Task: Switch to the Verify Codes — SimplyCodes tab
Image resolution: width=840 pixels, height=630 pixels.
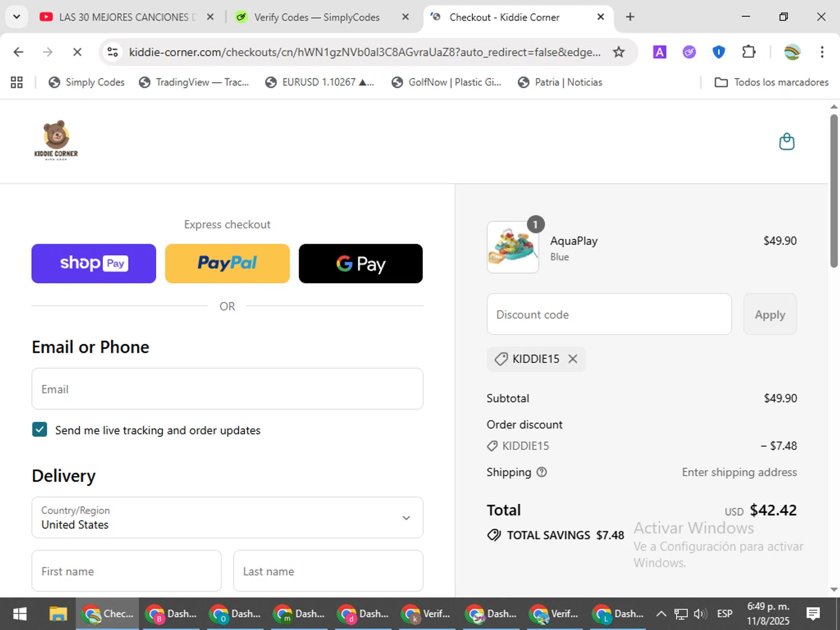Action: 316,17
